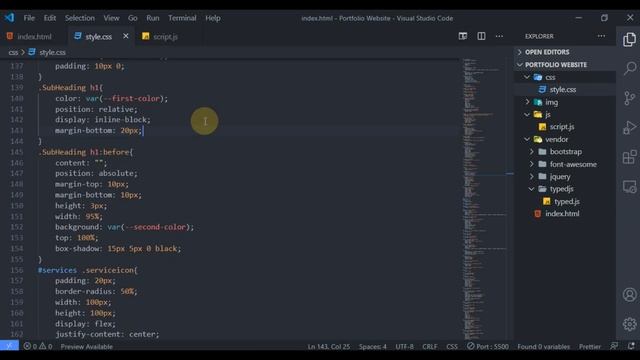
Task: Open the Extensions view
Action: (x=629, y=157)
